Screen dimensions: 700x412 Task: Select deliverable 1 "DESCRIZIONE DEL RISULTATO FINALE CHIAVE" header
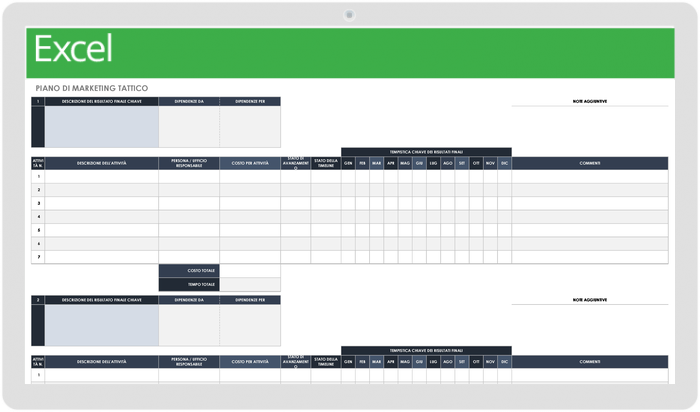point(101,101)
